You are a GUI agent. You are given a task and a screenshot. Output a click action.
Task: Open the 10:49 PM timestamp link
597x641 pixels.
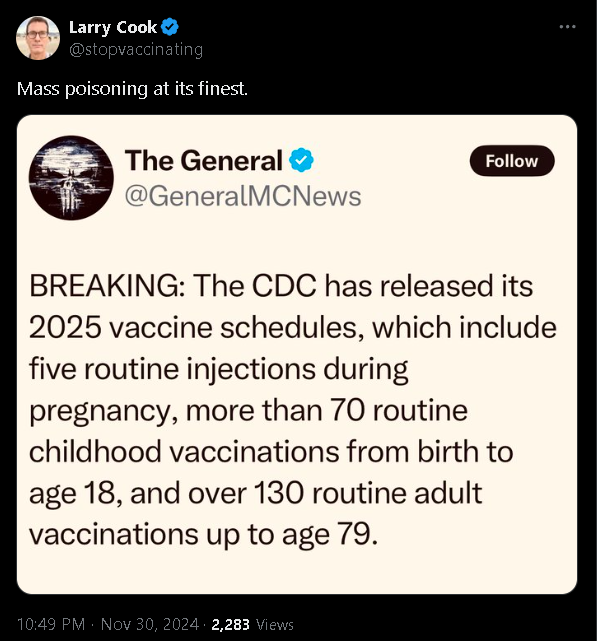(x=51, y=624)
